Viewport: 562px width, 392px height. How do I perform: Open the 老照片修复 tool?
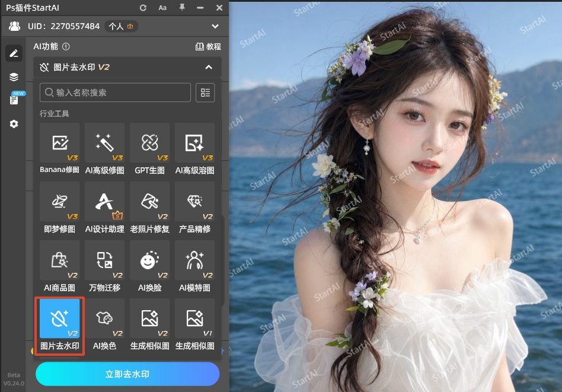149,202
